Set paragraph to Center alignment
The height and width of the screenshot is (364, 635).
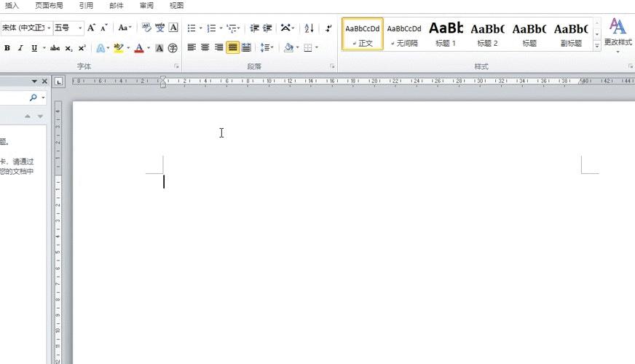click(205, 47)
